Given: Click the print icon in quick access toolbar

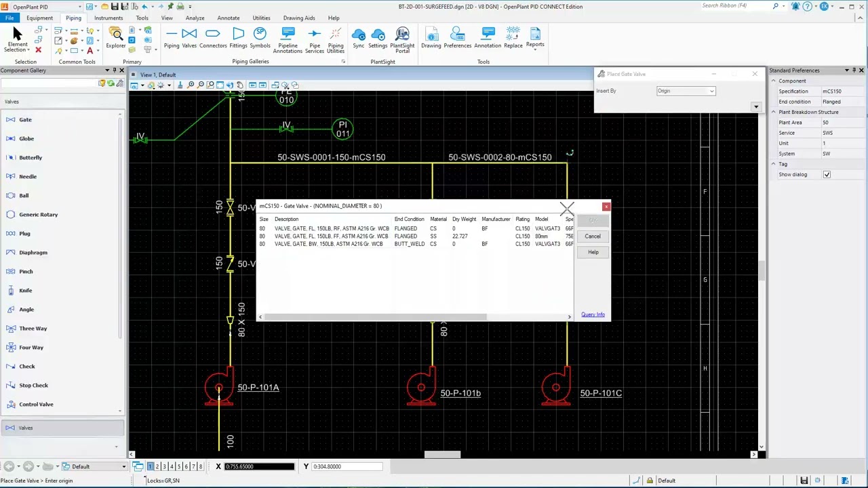Looking at the screenshot, I should 180,6.
